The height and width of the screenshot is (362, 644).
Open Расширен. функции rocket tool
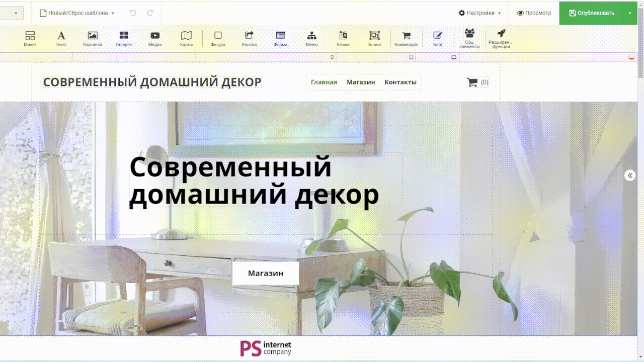501,38
